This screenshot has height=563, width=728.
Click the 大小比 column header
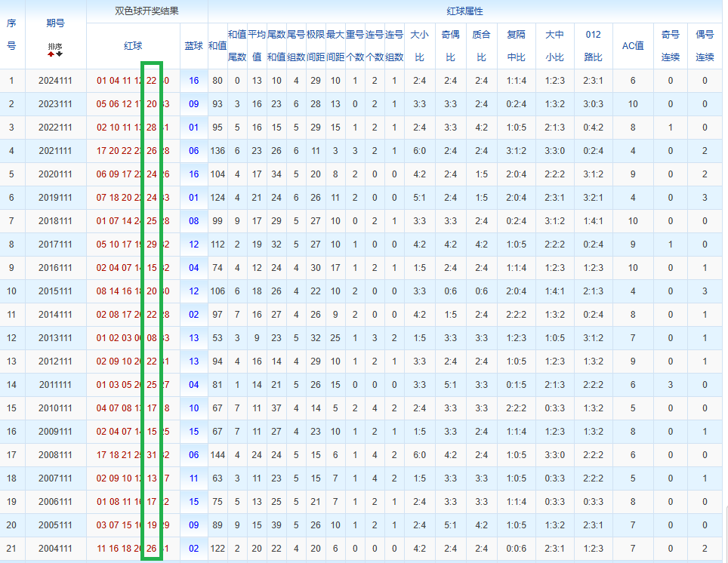tap(418, 46)
